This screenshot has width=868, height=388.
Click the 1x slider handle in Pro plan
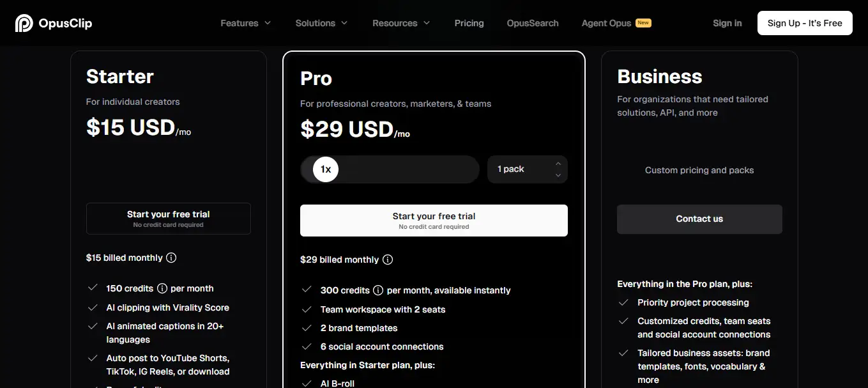[326, 169]
